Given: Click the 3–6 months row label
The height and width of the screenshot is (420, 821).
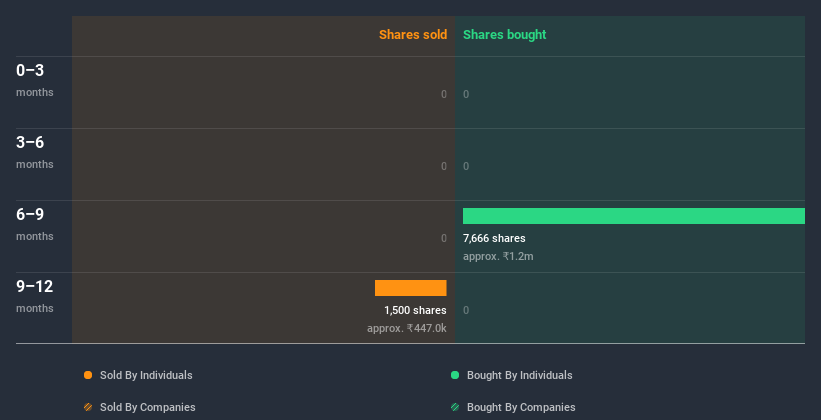Looking at the screenshot, I should [35, 152].
